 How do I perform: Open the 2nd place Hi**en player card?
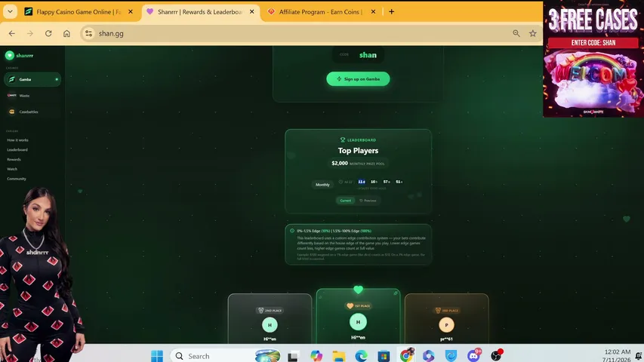270,319
